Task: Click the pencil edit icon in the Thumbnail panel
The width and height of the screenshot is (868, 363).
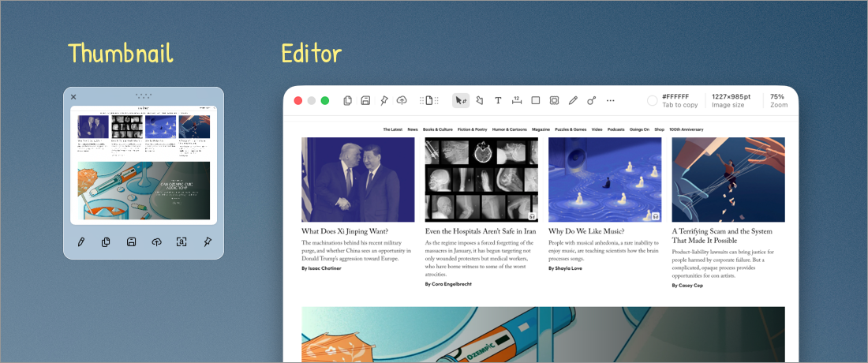Action: point(80,241)
